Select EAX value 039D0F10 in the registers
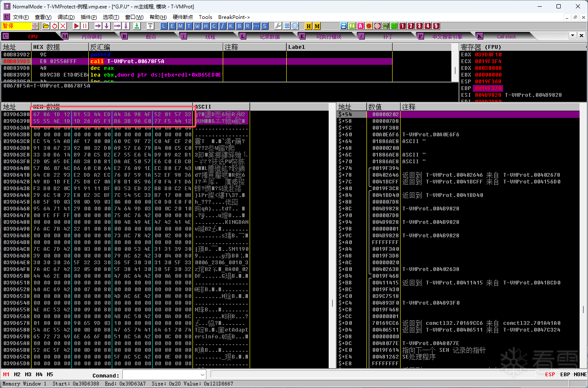Screen dimensions: 588x388 pyautogui.click(x=488, y=54)
